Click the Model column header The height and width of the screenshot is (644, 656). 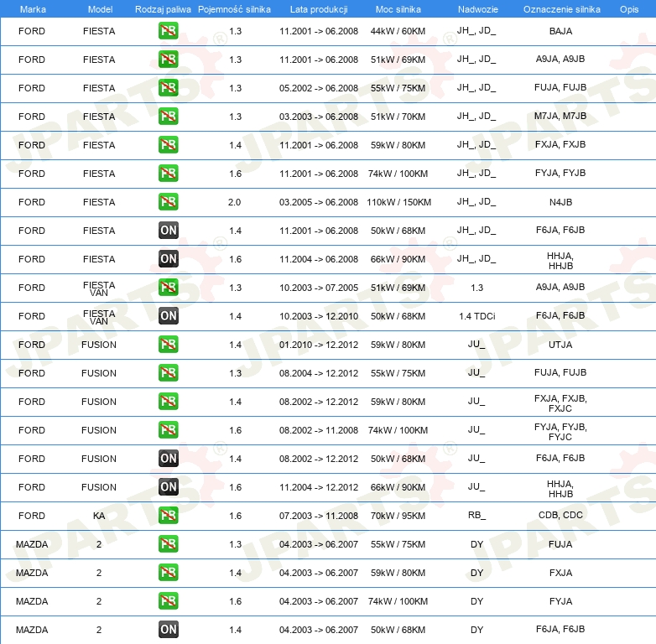pyautogui.click(x=100, y=9)
